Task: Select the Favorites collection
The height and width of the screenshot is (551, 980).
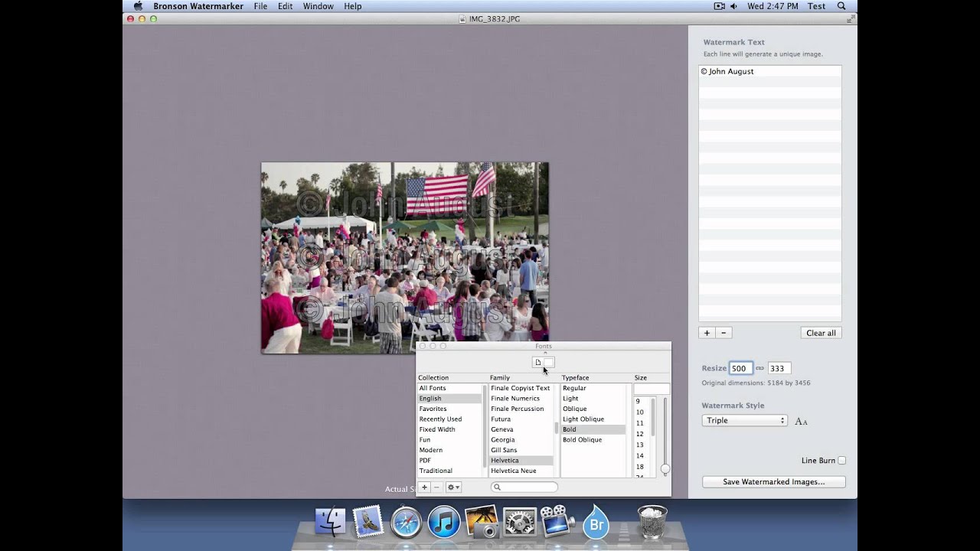Action: click(450, 409)
